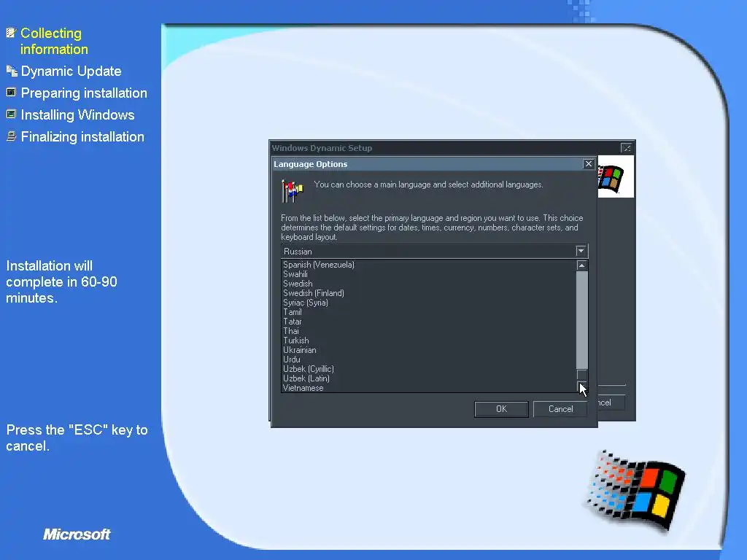The width and height of the screenshot is (747, 560).
Task: Click Cancel in the Language Options dialog
Action: coord(560,409)
